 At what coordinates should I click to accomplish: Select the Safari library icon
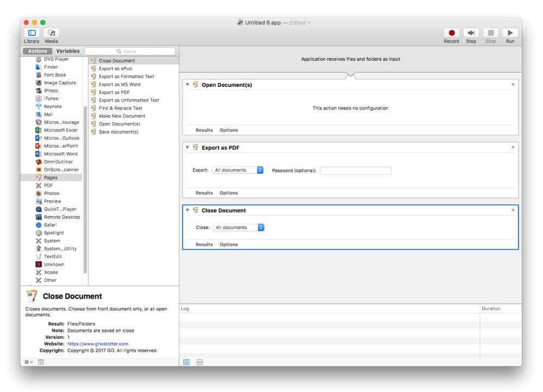pyautogui.click(x=39, y=225)
